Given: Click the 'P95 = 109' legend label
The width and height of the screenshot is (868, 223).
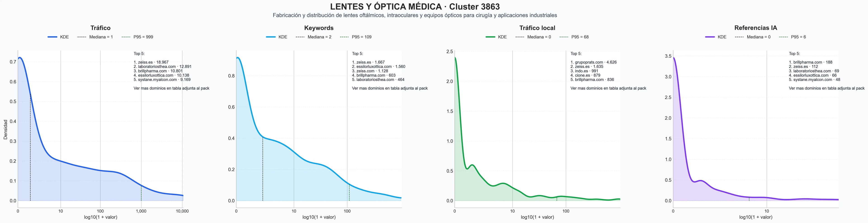Looking at the screenshot, I should pyautogui.click(x=362, y=37).
